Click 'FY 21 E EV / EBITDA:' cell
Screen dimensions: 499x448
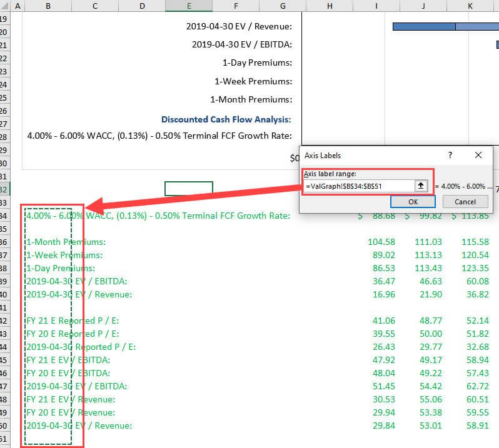coord(68,360)
